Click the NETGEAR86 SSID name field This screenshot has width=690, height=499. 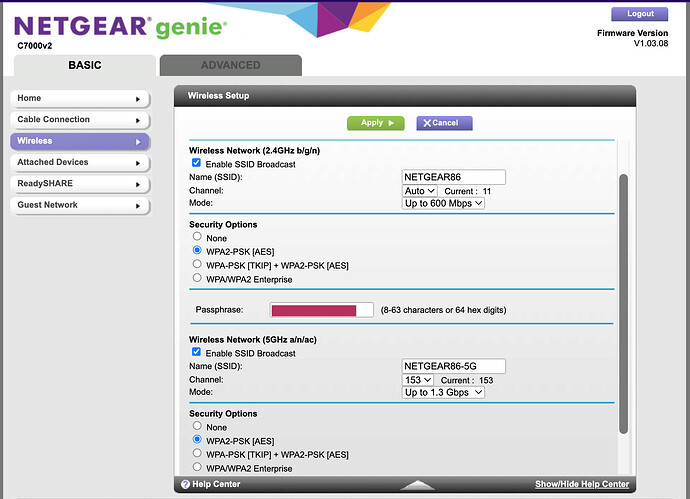click(x=454, y=177)
